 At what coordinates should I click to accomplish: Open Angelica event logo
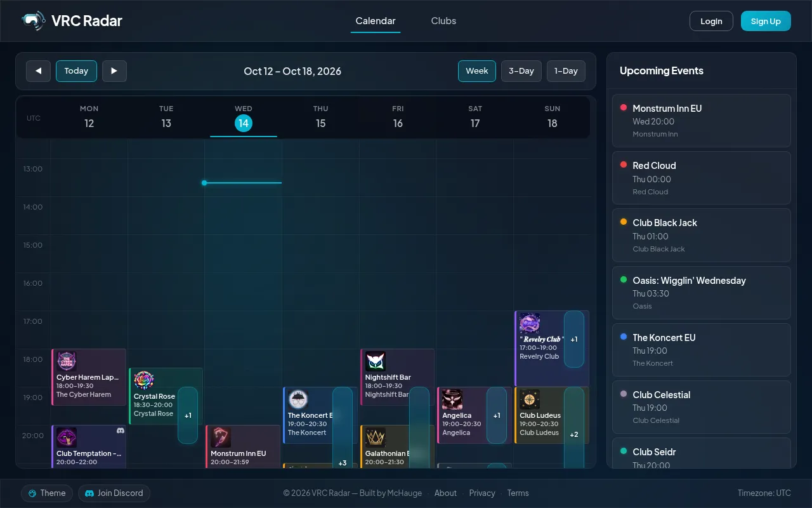[x=452, y=400]
